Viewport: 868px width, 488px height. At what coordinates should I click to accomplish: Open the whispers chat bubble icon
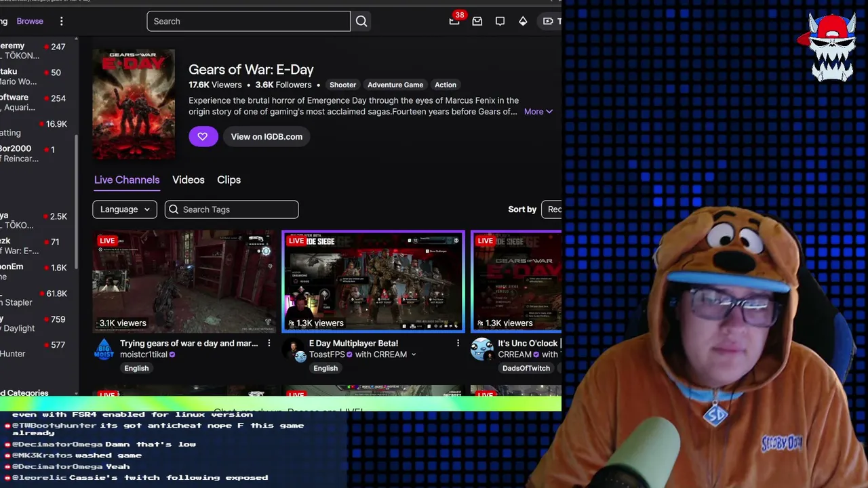tap(500, 21)
